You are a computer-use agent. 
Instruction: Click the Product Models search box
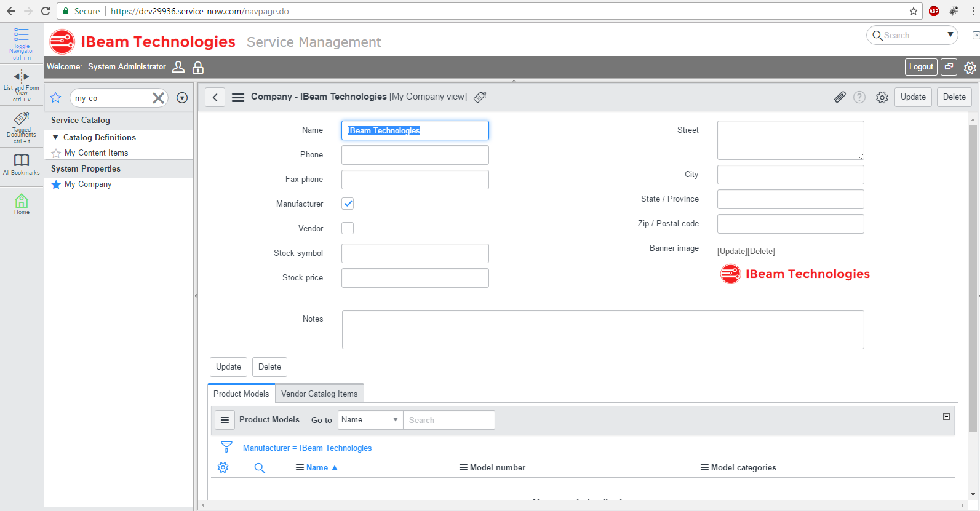[x=449, y=420]
